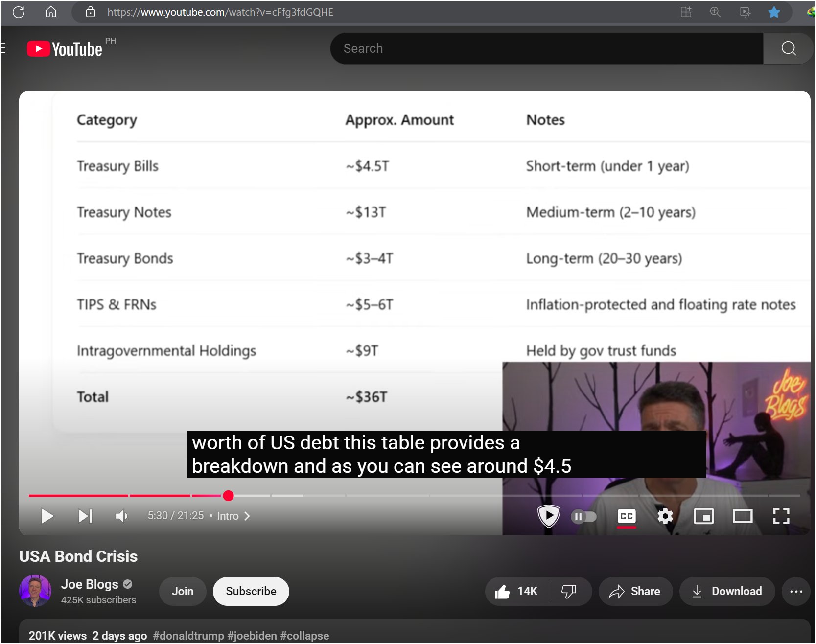This screenshot has width=816, height=644.
Task: Click the Treasury Bonds row label
Action: click(125, 258)
